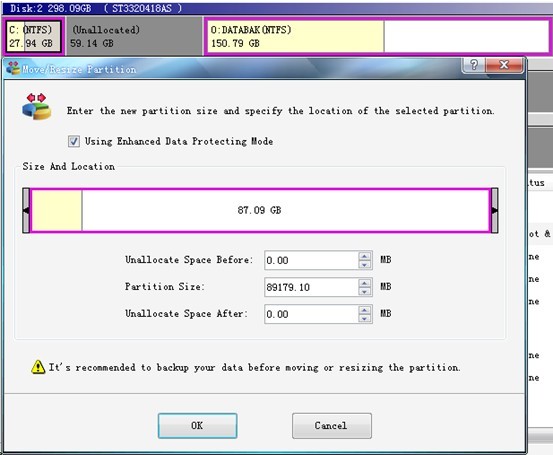This screenshot has width=553, height=455.
Task: Click the partition pie chart icon
Action: click(x=37, y=107)
